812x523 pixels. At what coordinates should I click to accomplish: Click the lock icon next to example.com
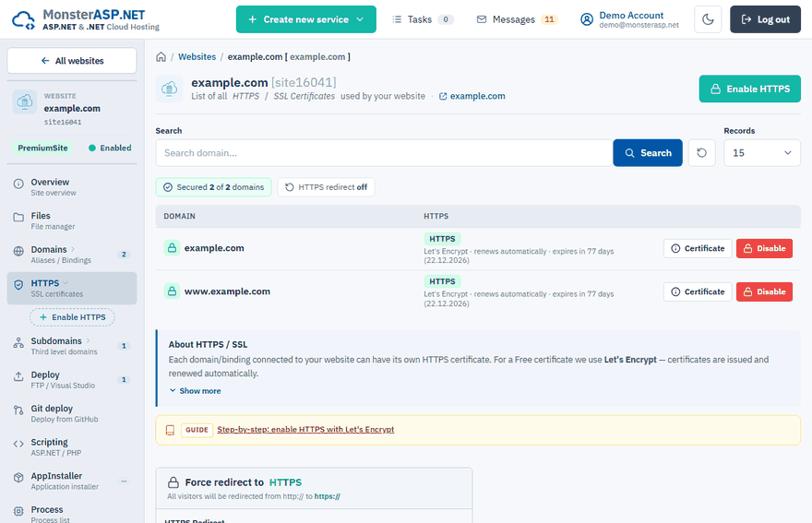point(172,248)
